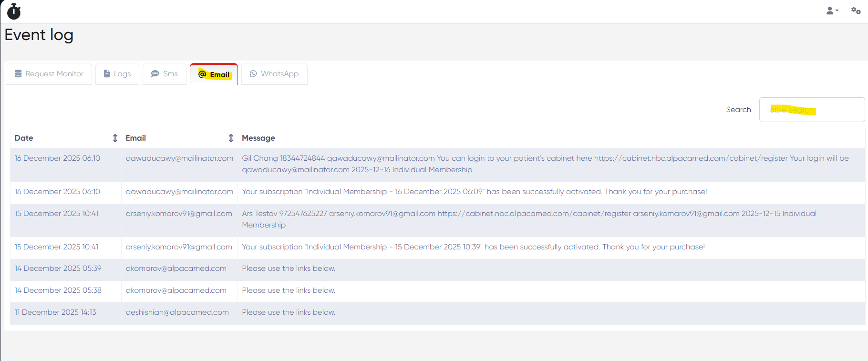This screenshot has height=361, width=868.
Task: Click the Table search input field
Action: (x=811, y=110)
